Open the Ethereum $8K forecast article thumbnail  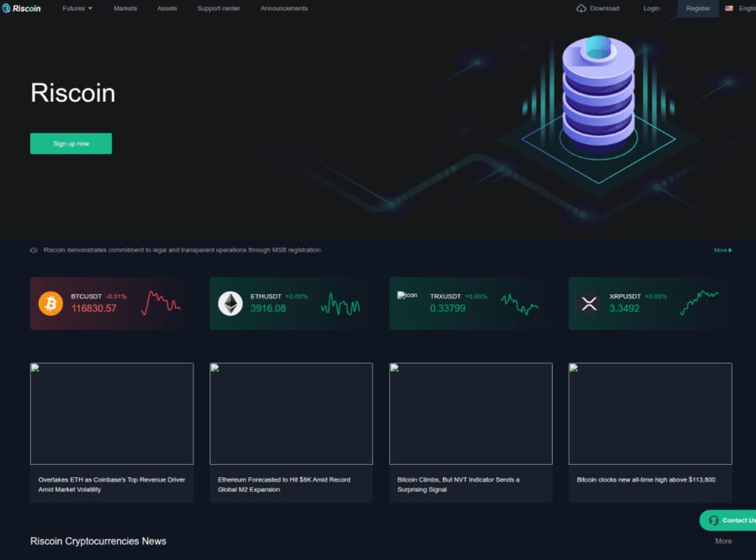click(x=291, y=413)
